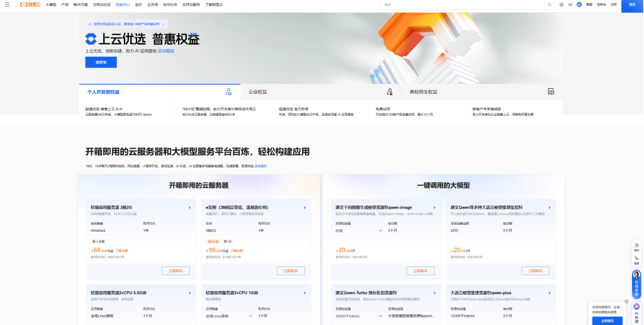Expand the 35000千tokens capacity dropdown
The width and height of the screenshot is (644, 325).
(368, 316)
